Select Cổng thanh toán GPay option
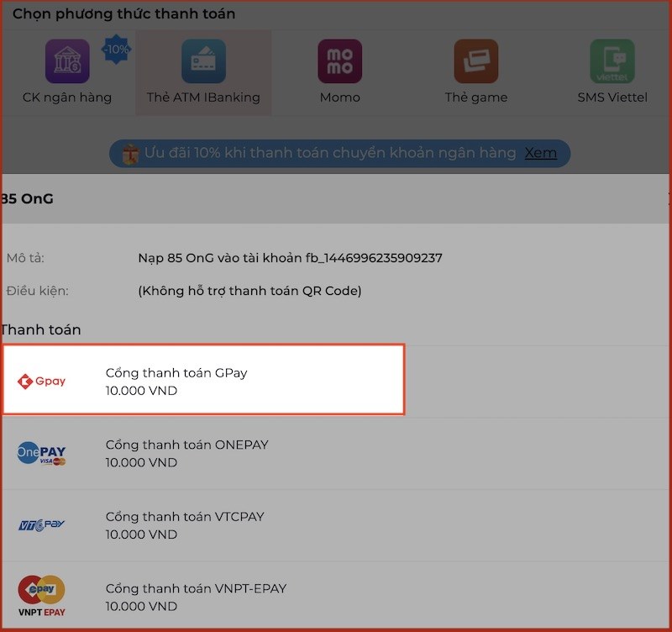This screenshot has height=632, width=672. [203, 380]
